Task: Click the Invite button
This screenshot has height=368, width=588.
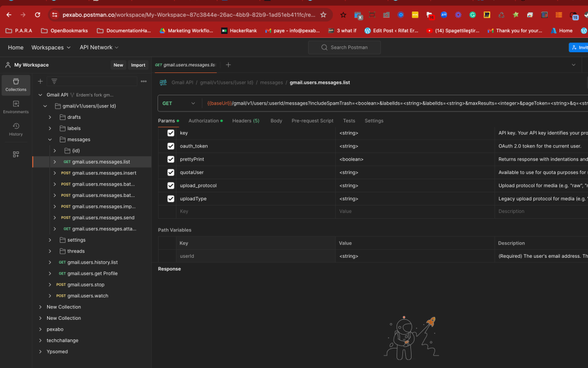Action: (x=579, y=48)
